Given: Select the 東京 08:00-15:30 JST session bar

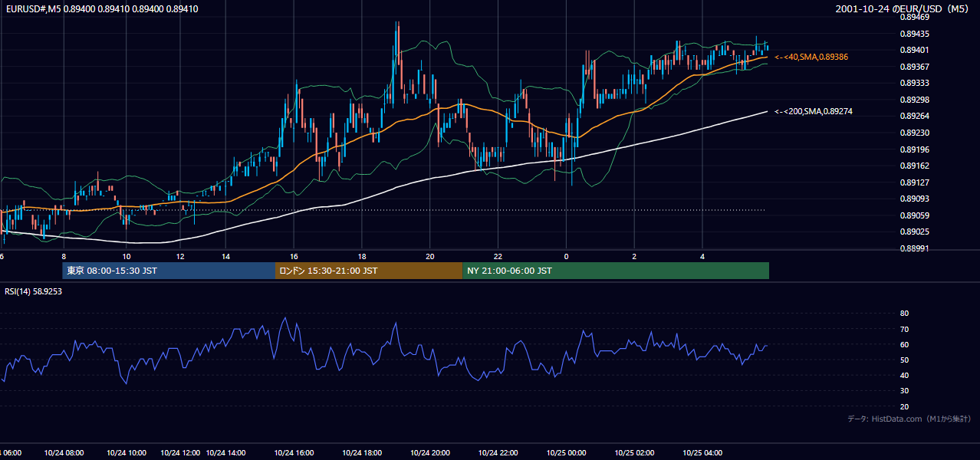Looking at the screenshot, I should [169, 271].
